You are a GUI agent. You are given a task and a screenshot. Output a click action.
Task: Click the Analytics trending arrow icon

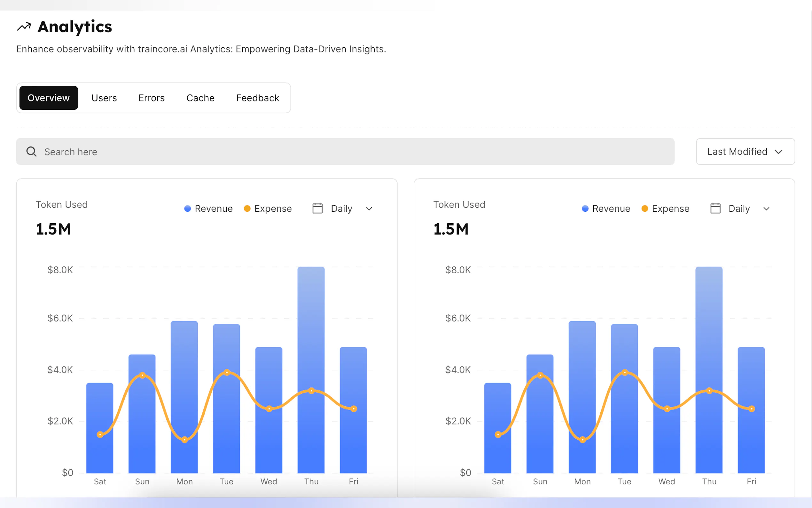(x=24, y=27)
